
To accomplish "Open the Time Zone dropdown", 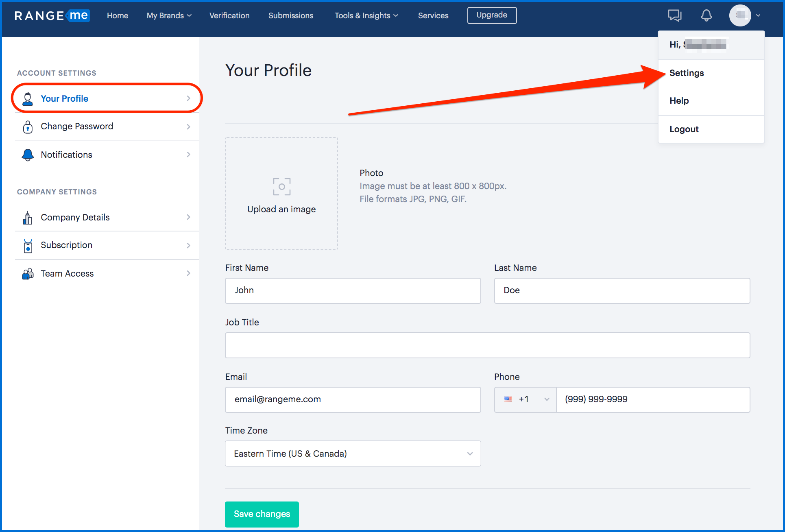I will [x=353, y=454].
